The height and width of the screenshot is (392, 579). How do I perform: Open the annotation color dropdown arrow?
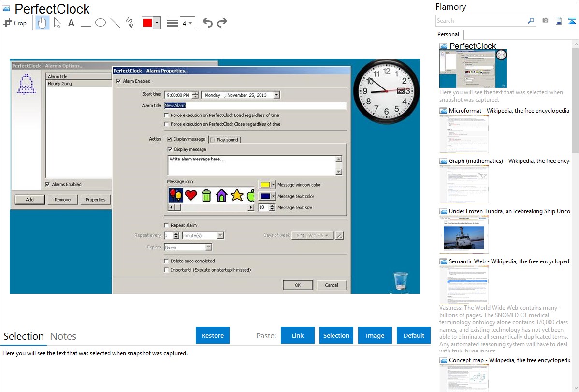[x=157, y=23]
